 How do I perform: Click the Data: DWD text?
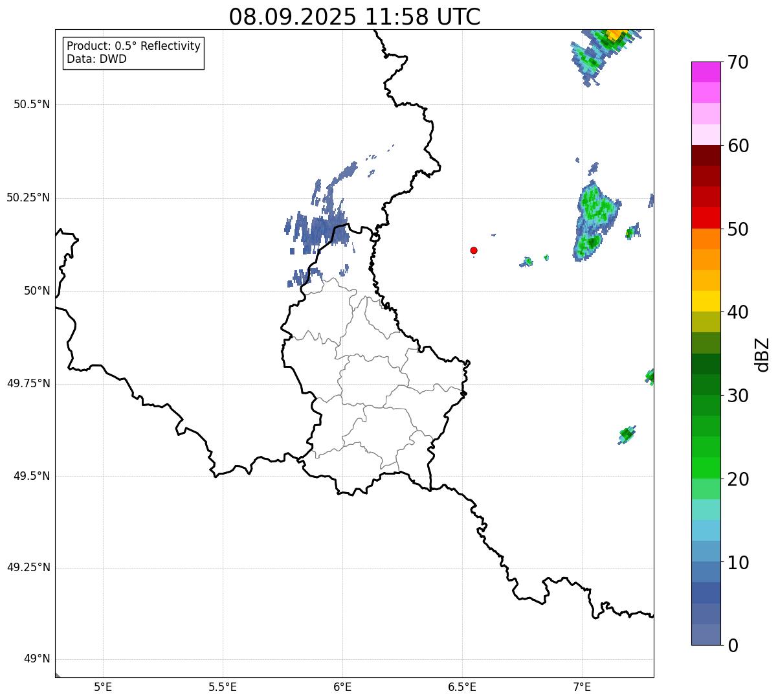tap(96, 59)
